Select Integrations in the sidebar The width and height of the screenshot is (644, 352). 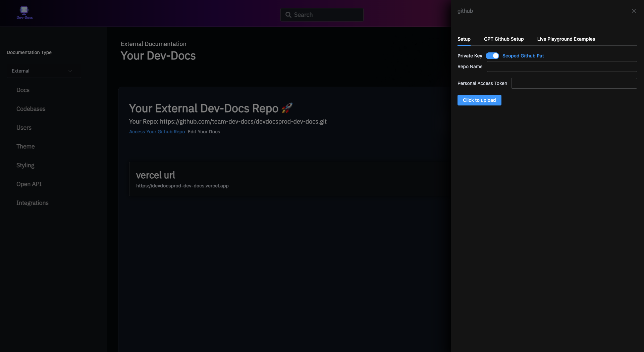click(x=33, y=203)
